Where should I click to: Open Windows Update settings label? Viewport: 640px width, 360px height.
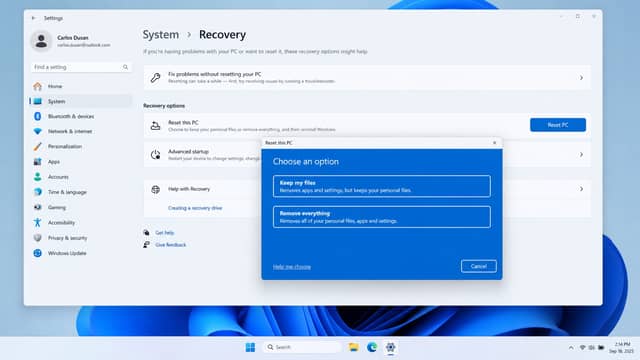pos(67,253)
